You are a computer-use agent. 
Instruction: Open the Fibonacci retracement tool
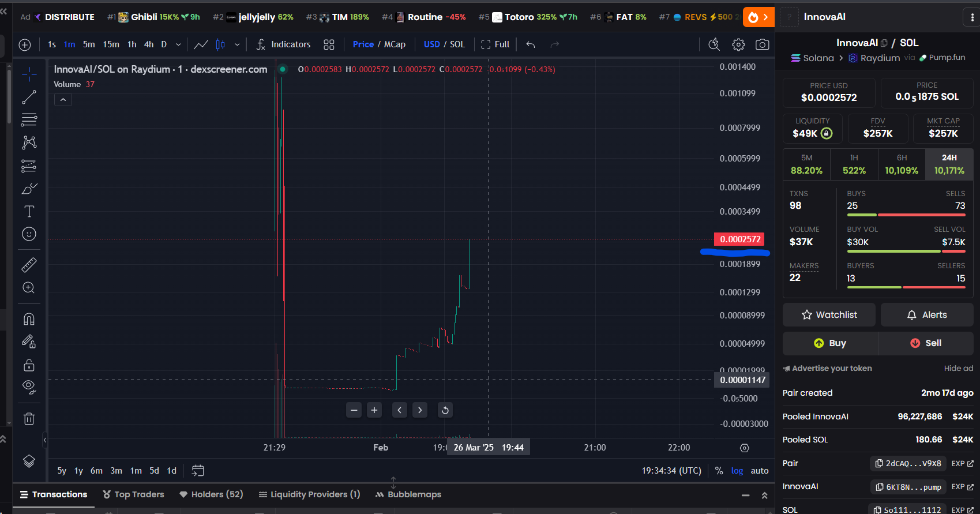pos(29,120)
